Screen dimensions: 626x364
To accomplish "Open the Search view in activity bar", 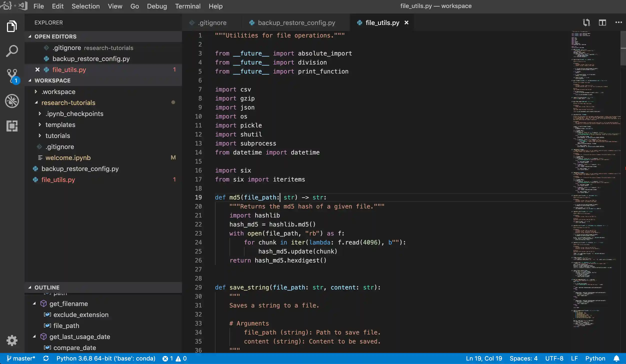I will pyautogui.click(x=12, y=51).
